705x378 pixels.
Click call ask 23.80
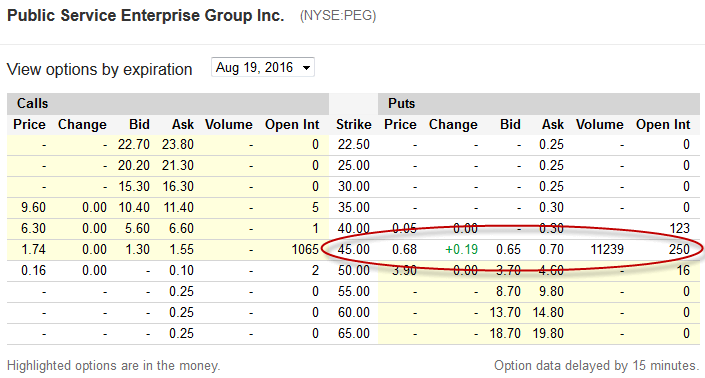point(178,145)
